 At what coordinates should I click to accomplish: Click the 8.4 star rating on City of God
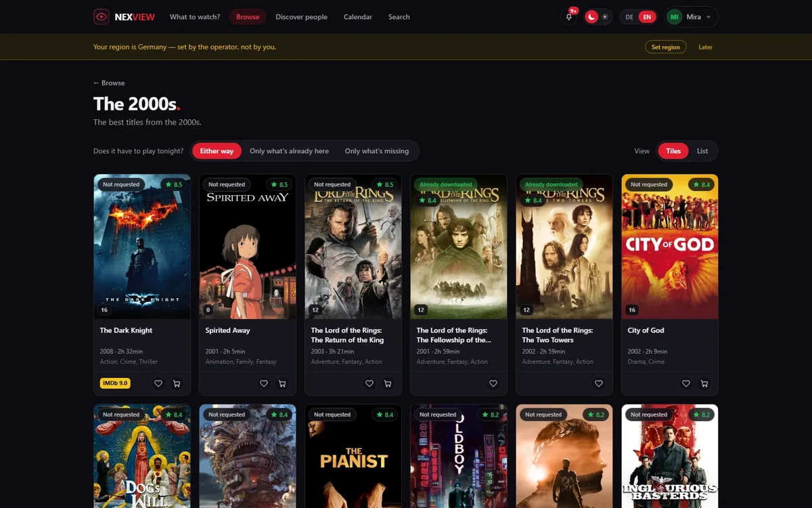pos(701,184)
